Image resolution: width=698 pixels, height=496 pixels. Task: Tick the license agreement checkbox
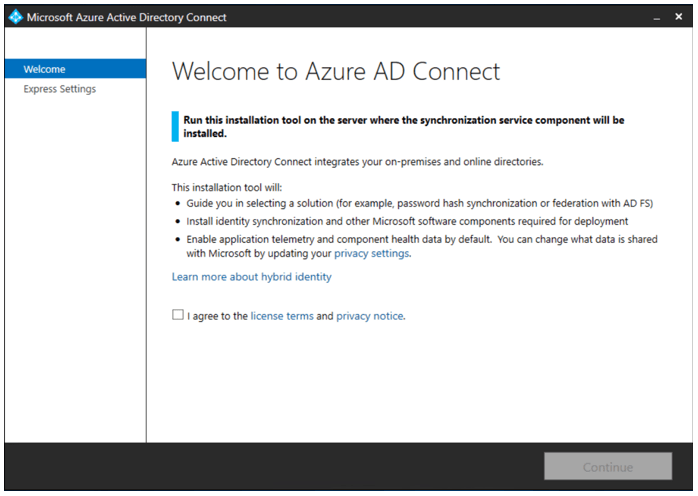pyautogui.click(x=178, y=315)
